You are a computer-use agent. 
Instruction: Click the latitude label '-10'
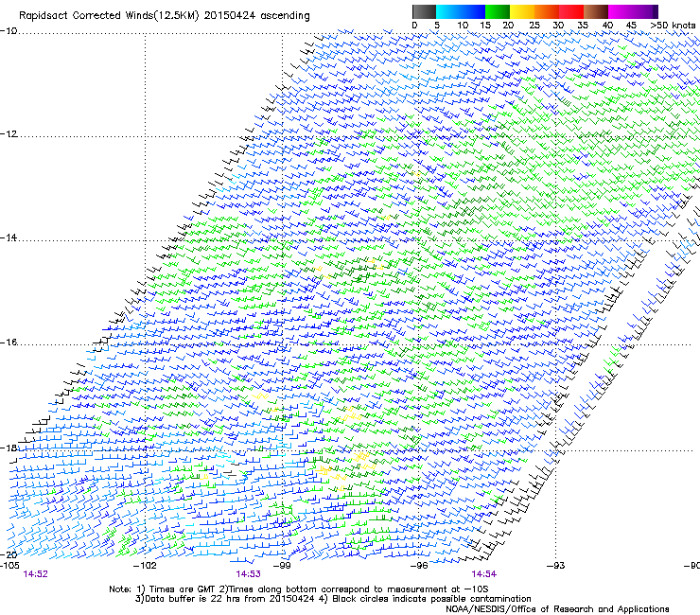[x=9, y=31]
